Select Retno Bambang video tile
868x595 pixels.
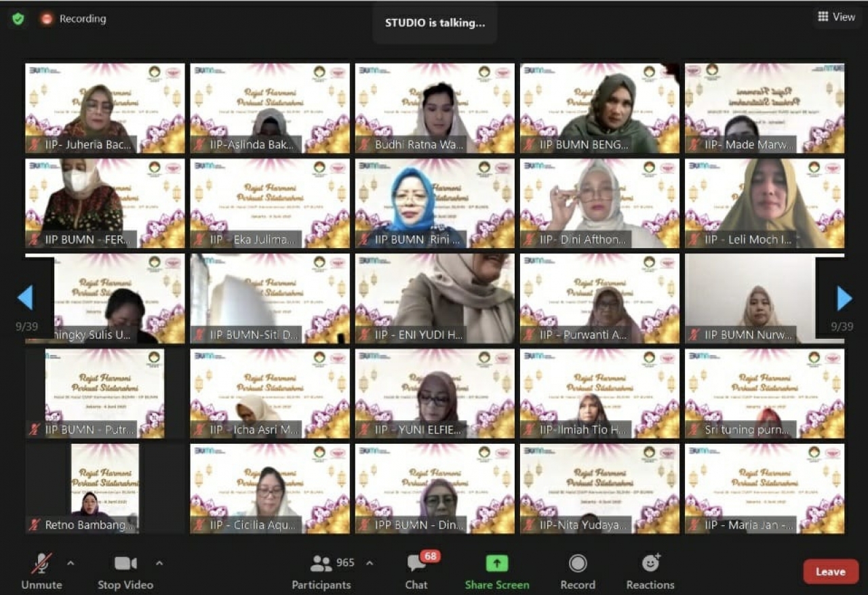coord(105,488)
